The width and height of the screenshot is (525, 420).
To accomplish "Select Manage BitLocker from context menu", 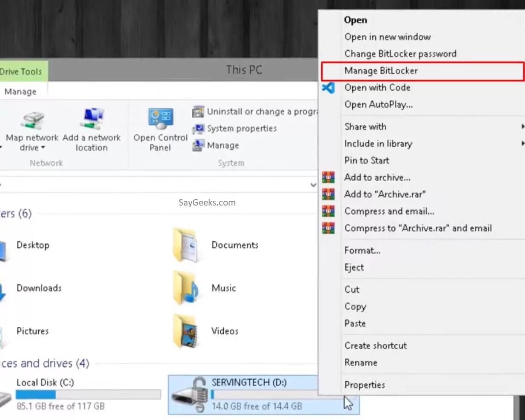I will [422, 71].
